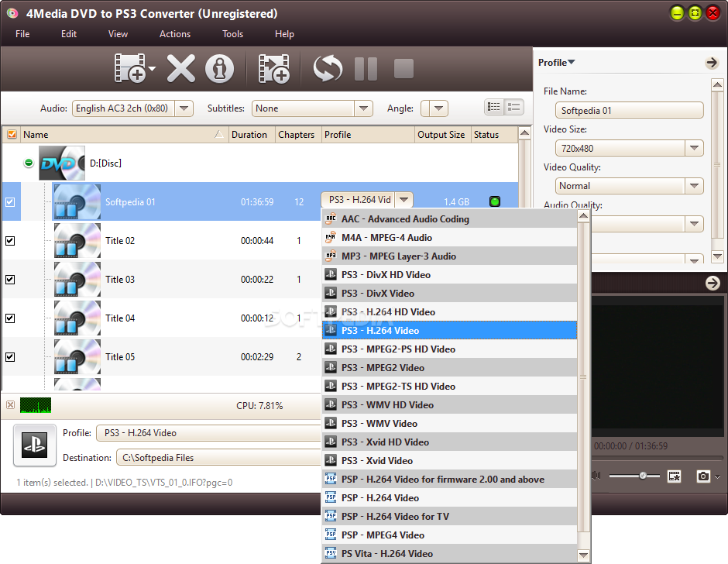Open the File menu
The height and width of the screenshot is (564, 728).
point(22,34)
